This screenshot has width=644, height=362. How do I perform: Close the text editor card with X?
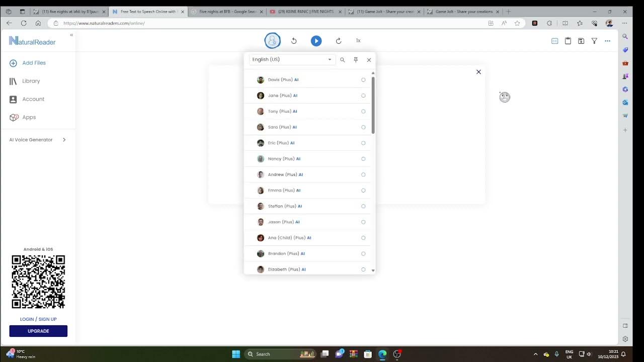[478, 72]
